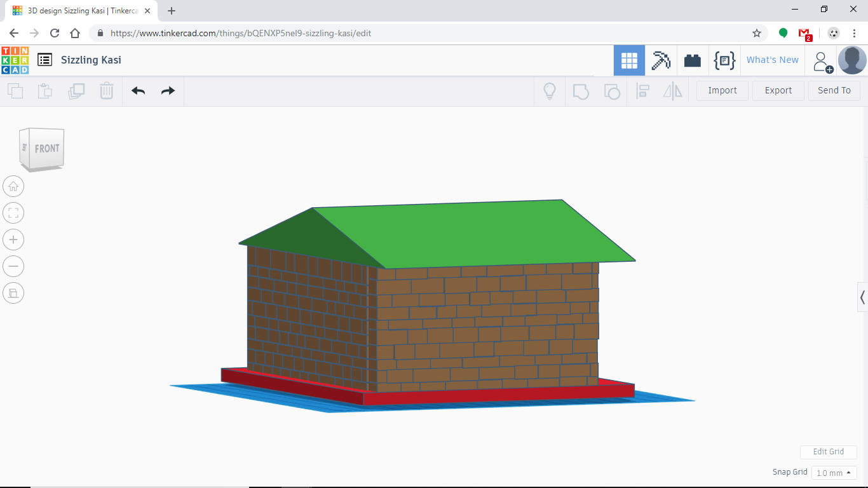Screen dimensions: 868x488
Task: Click the Duplicate and repeat icon
Action: 76,91
